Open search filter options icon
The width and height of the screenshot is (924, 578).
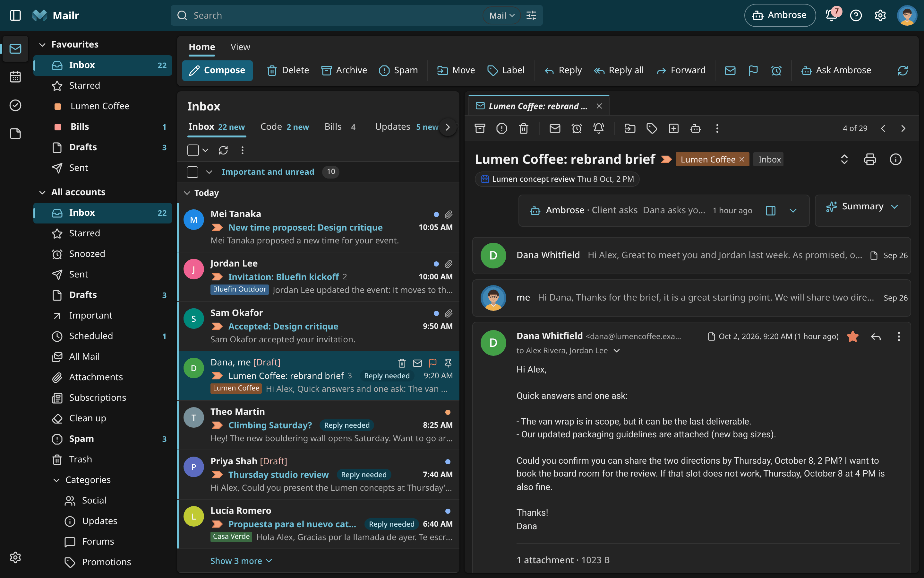pos(531,15)
